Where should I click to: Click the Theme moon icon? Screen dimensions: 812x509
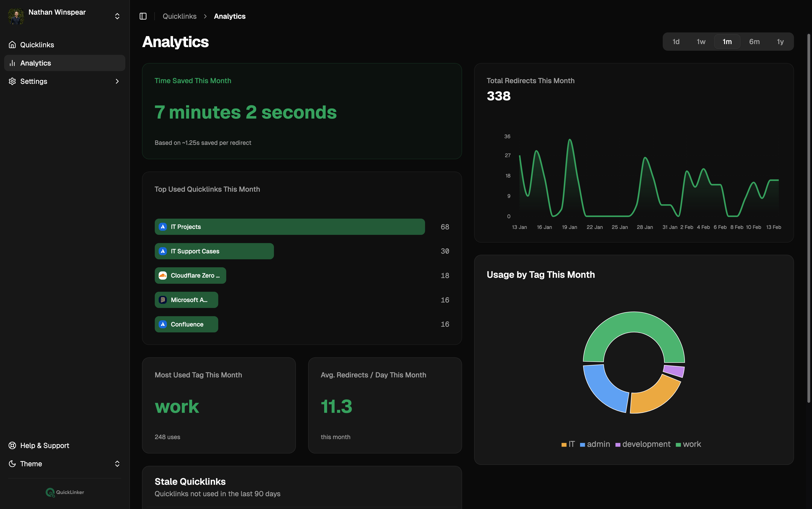point(13,464)
